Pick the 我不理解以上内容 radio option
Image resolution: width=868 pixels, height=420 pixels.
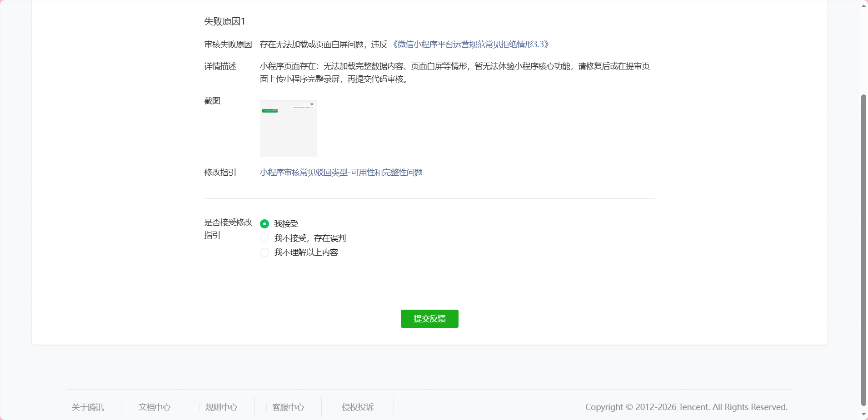tap(264, 252)
